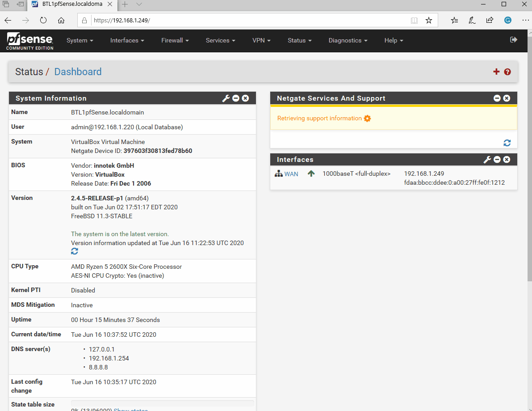
Task: Open the WAN interface link
Action: click(x=291, y=174)
